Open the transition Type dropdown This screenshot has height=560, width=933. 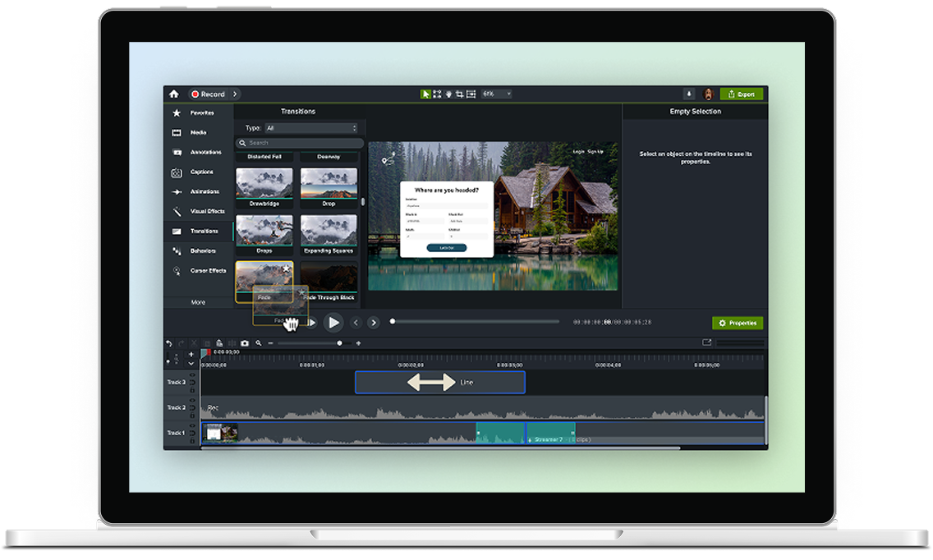click(x=311, y=128)
